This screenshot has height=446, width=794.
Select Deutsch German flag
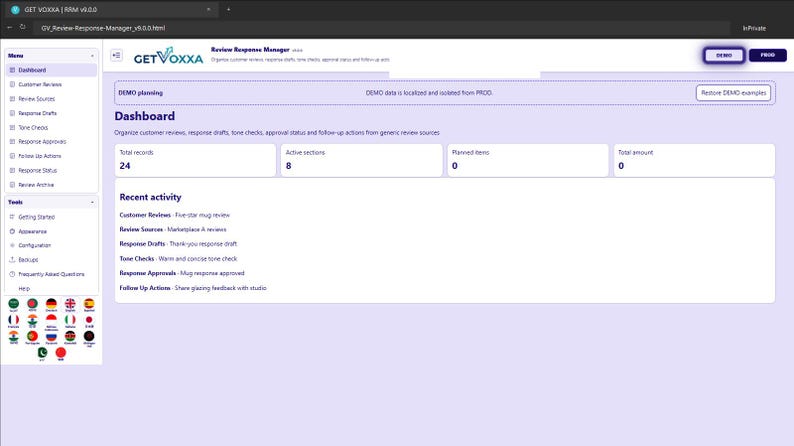(x=51, y=305)
